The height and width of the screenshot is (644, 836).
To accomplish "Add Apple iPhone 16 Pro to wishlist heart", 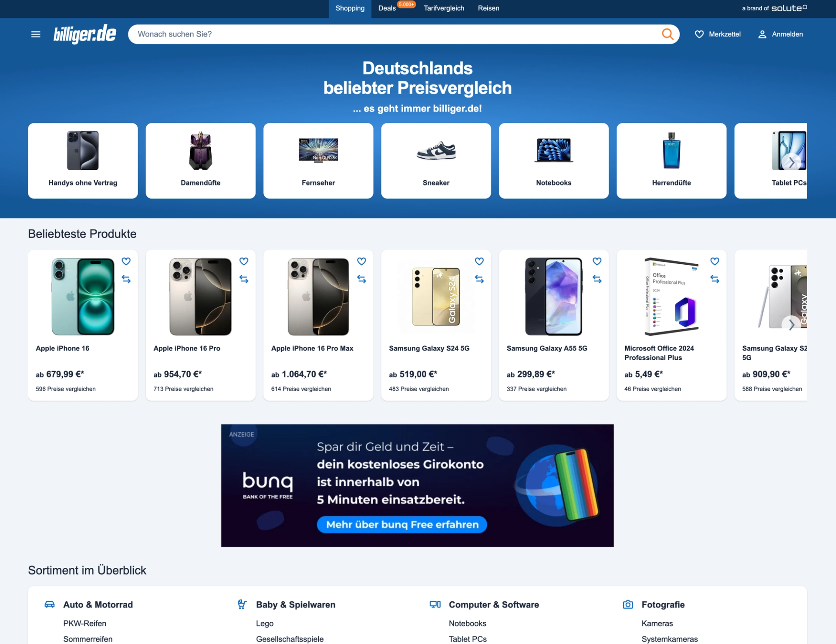I will point(244,261).
